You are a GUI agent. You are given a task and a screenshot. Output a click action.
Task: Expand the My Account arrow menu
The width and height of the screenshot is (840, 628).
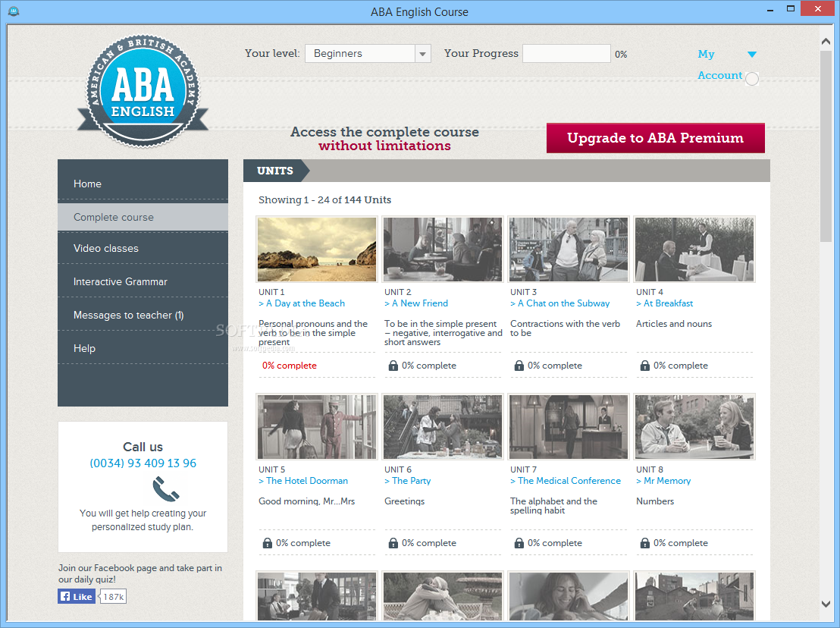tap(751, 54)
